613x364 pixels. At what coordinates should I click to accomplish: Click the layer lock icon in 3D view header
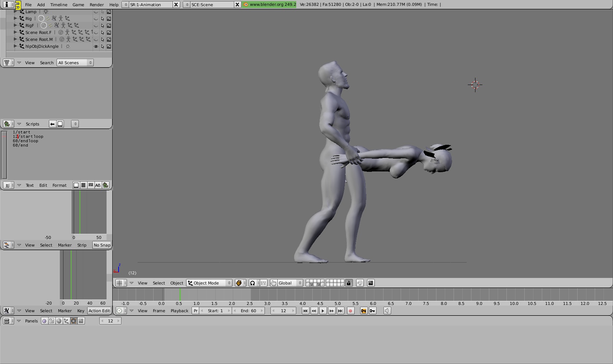(x=349, y=283)
